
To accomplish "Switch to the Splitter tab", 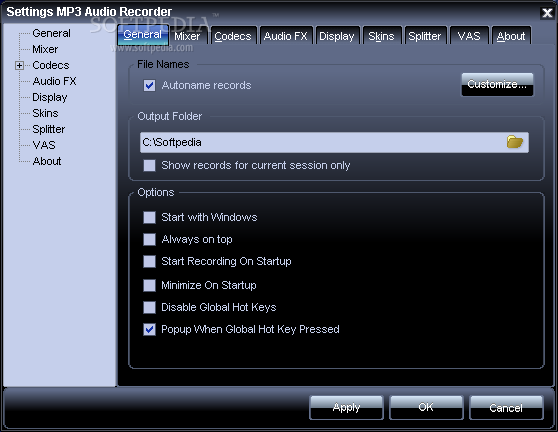I will click(x=425, y=36).
